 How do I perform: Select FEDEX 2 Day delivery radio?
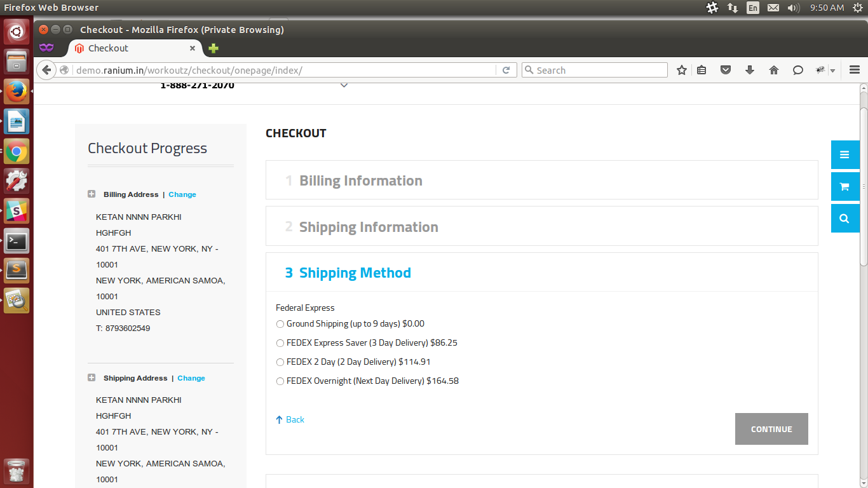tap(280, 362)
